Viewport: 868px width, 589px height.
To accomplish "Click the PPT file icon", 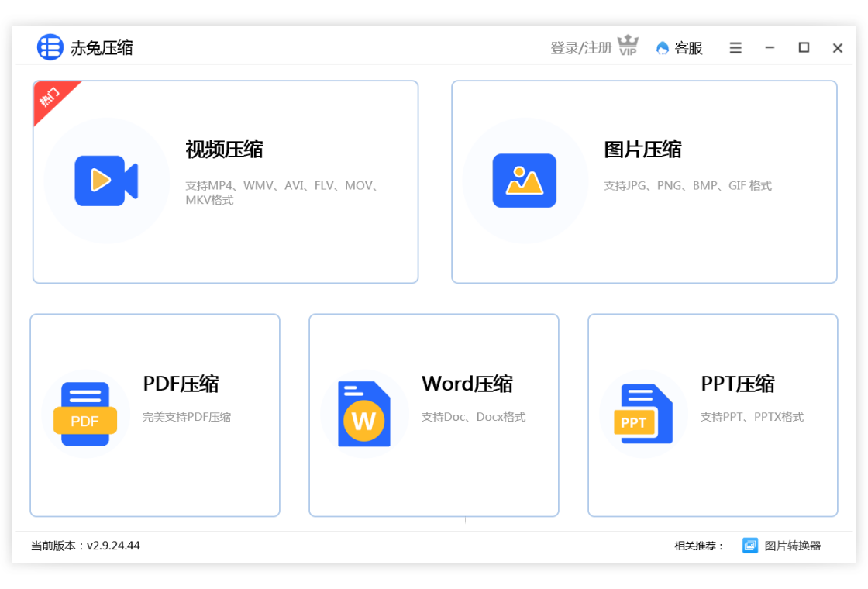I will pyautogui.click(x=643, y=414).
